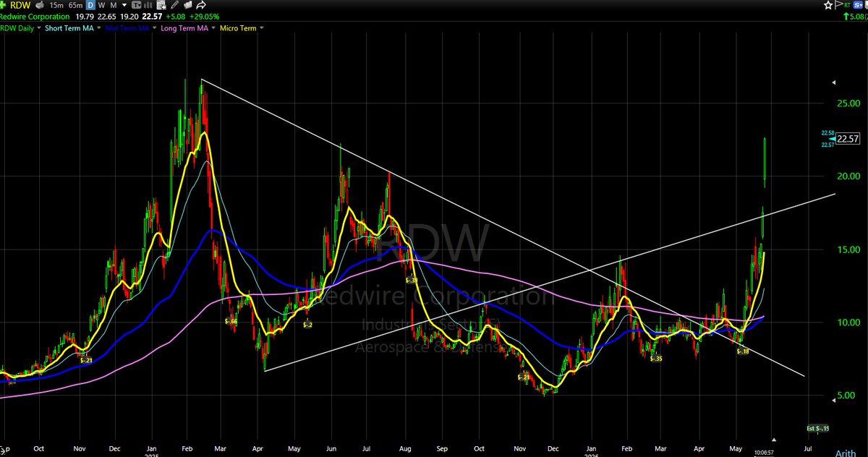
Task: Click the green plus add symbol icon
Action: (3, 5)
